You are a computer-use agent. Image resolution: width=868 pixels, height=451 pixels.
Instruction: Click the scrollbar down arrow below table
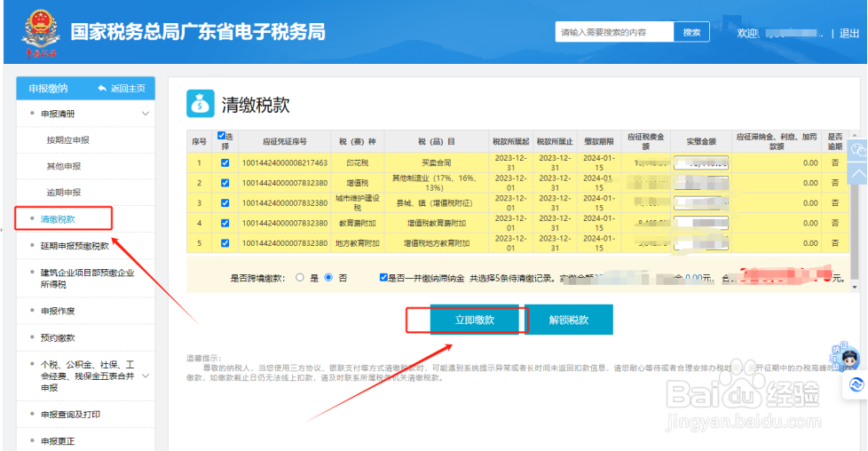[x=855, y=287]
